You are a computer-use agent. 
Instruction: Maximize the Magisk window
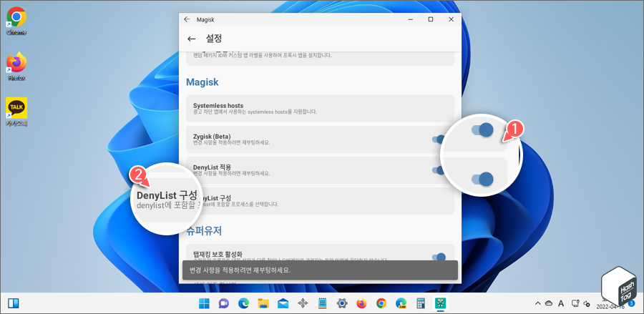(431, 19)
